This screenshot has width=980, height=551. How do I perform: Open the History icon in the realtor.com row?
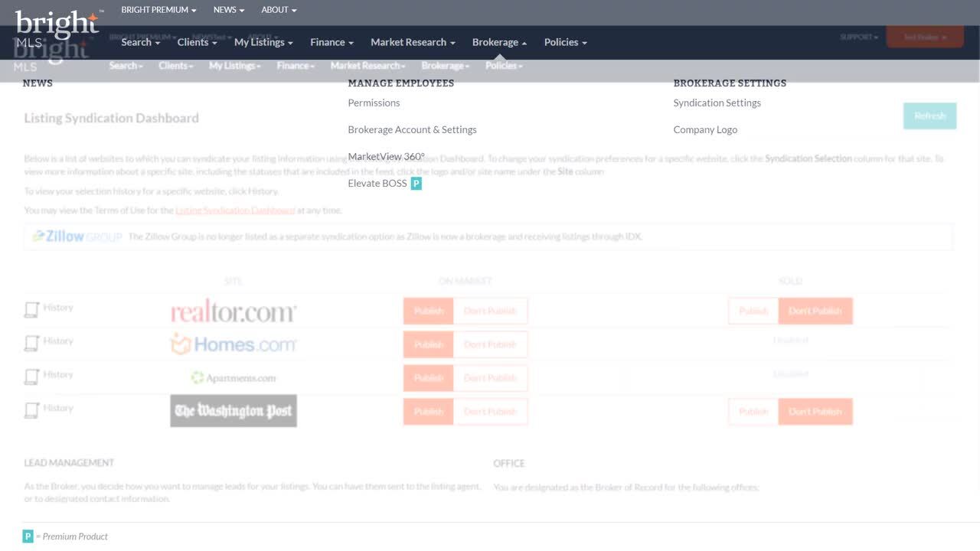click(31, 309)
